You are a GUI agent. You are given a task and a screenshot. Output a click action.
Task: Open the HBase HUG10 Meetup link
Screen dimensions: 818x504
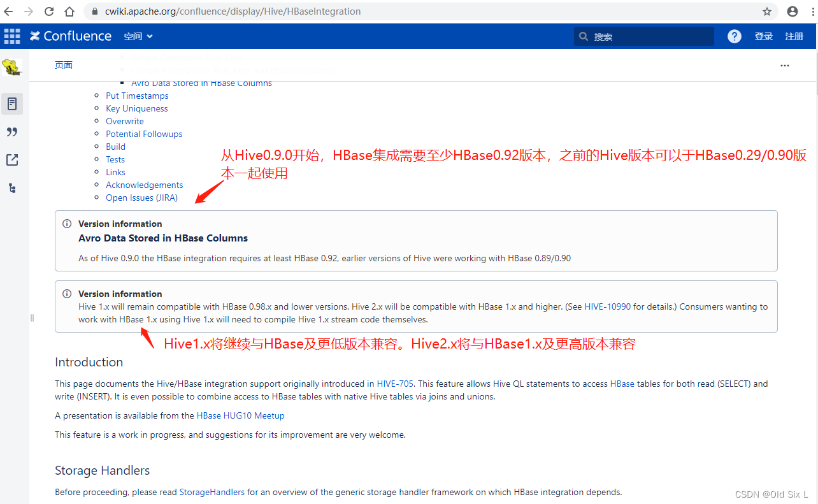click(241, 415)
